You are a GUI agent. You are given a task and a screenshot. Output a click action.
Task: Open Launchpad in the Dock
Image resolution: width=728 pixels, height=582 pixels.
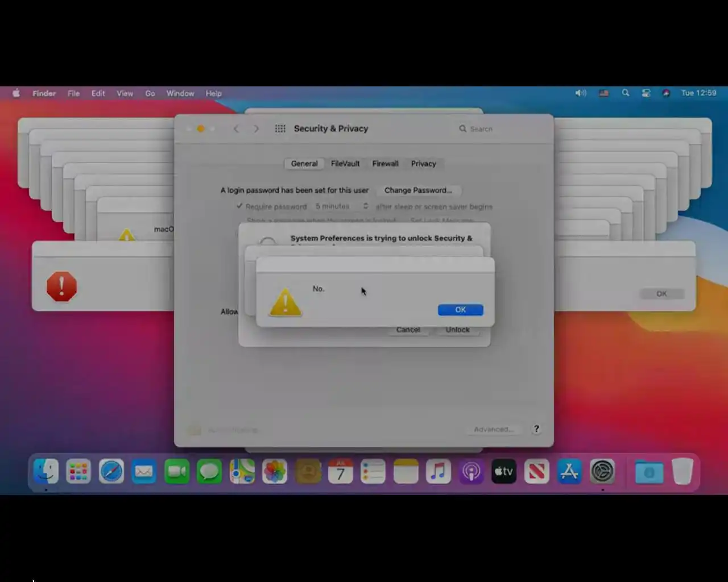78,471
